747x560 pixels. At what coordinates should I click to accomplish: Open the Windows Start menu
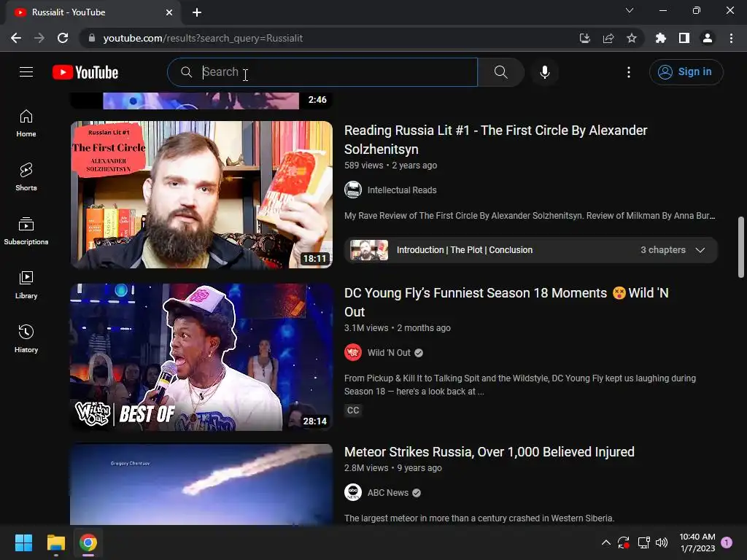23,542
